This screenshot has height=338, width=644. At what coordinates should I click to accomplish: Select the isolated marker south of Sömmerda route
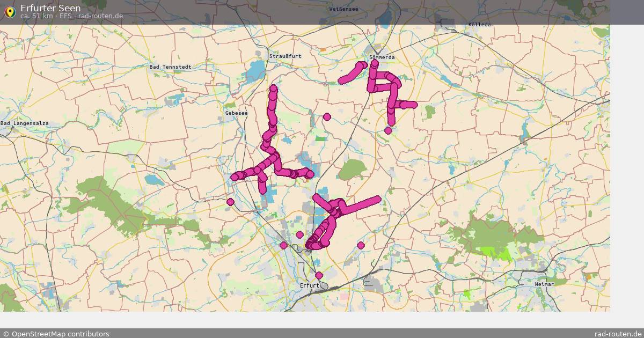(388, 130)
